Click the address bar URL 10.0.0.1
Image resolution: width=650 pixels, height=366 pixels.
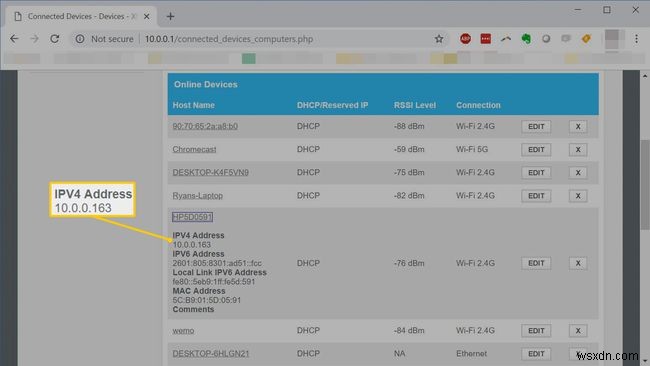pyautogui.click(x=228, y=39)
